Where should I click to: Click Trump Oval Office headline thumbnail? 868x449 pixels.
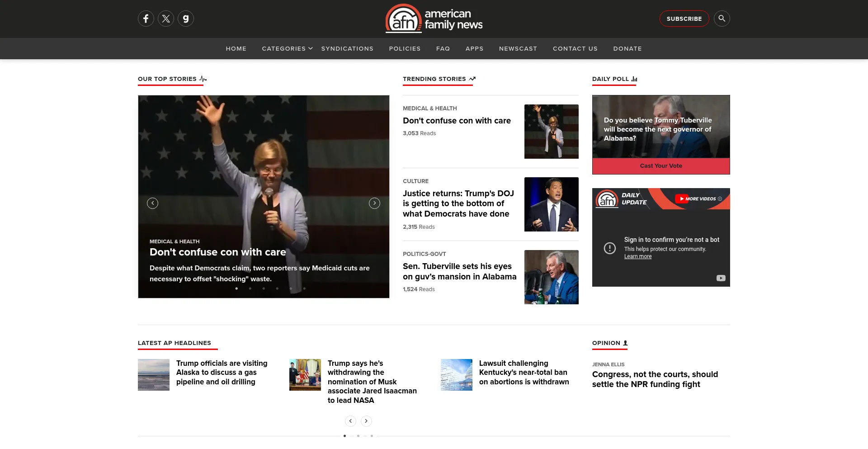[x=305, y=375]
